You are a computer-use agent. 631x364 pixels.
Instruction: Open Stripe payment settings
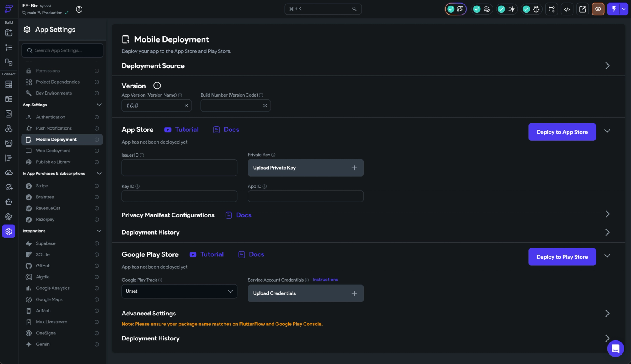[62, 186]
